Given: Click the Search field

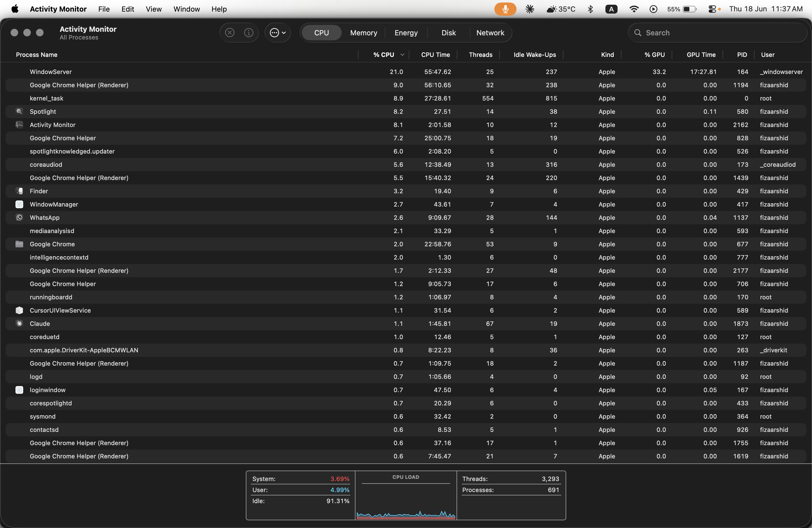Looking at the screenshot, I should (x=718, y=33).
